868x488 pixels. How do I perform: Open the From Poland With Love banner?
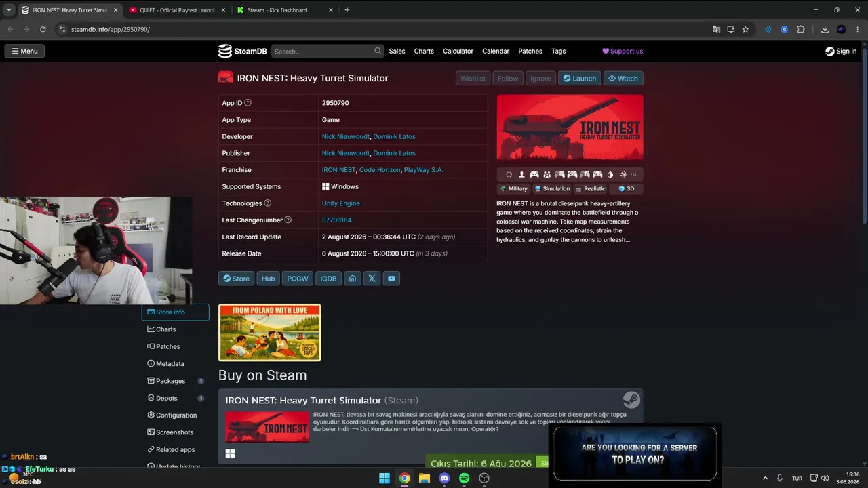(269, 332)
